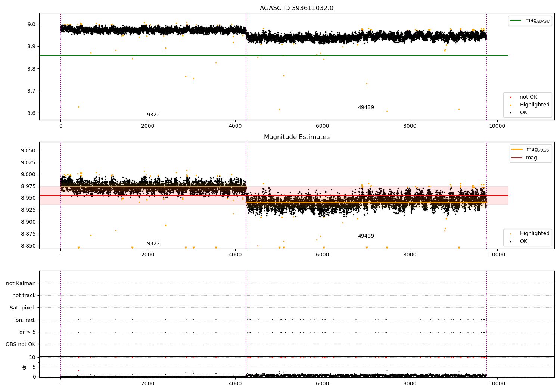
Task: Click the "Sat. pixel." row label
Action: click(23, 308)
